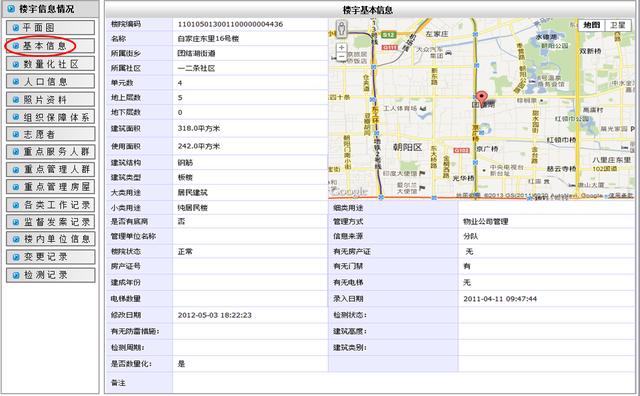
Task: Zoom in the map with plus icon
Action: [342, 47]
